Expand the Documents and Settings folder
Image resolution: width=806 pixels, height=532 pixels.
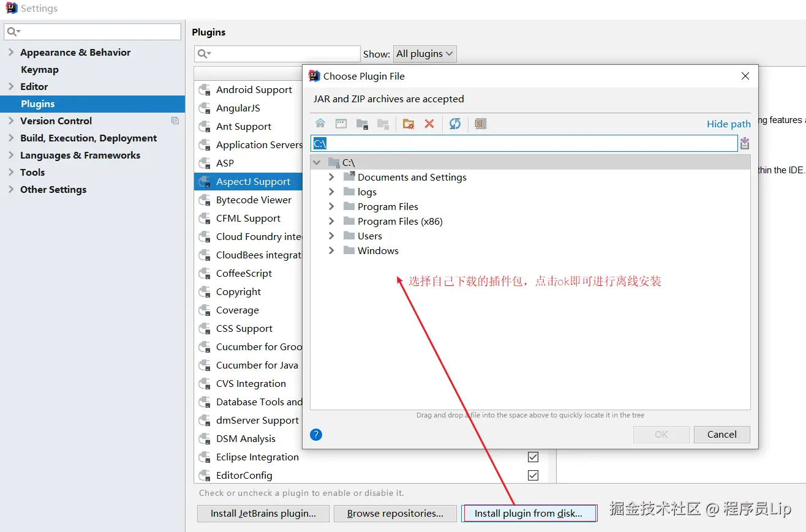pos(331,177)
